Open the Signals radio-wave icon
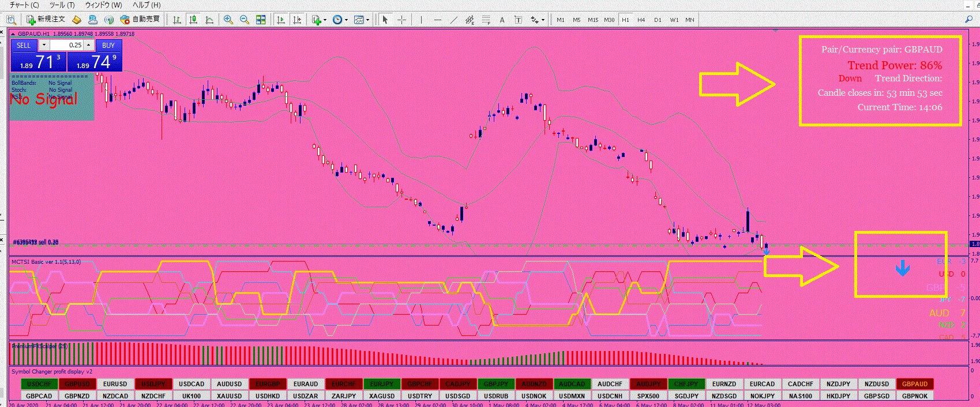The height and width of the screenshot is (407, 980). pos(108,20)
